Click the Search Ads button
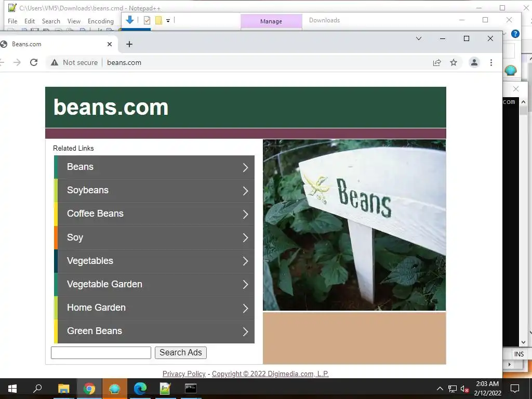This screenshot has width=532, height=399. point(180,353)
